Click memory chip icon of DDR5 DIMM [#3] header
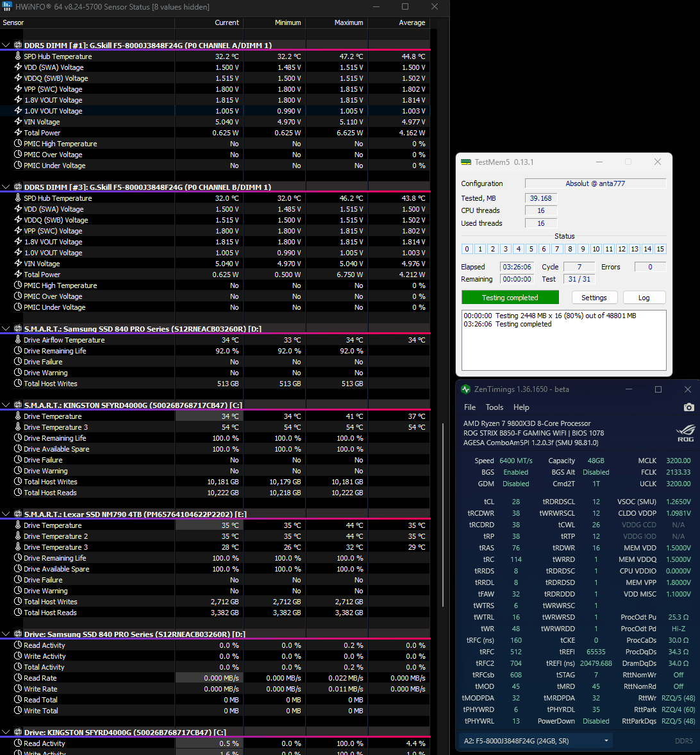Image resolution: width=700 pixels, height=755 pixels. pyautogui.click(x=18, y=187)
